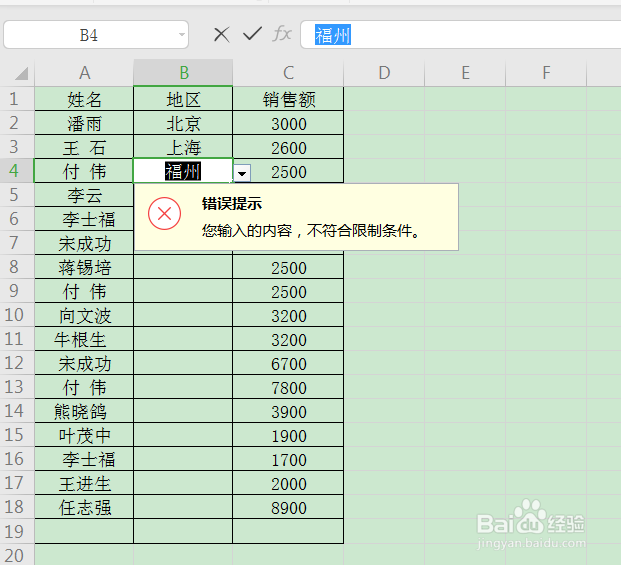Click the 熊晓鸽 name cell
The width and height of the screenshot is (621, 565).
coord(84,411)
